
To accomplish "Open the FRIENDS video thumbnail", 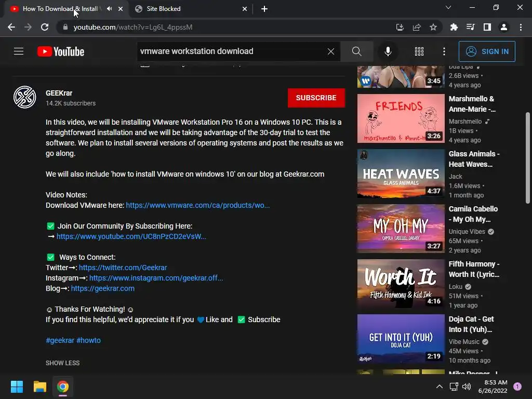I will (x=401, y=118).
